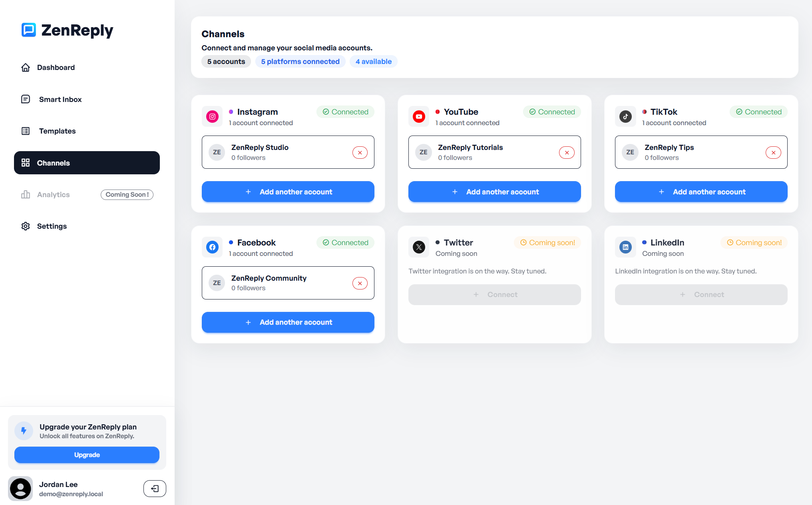Open the Settings gear icon
The height and width of the screenshot is (505, 812).
(x=25, y=226)
